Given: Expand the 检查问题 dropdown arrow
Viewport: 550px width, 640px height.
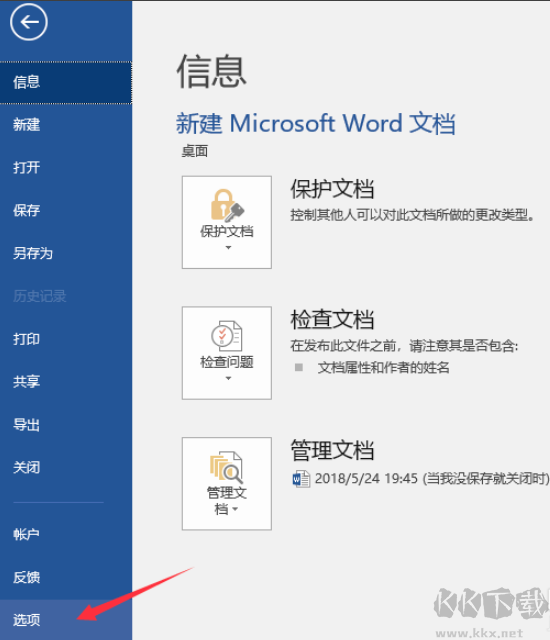Looking at the screenshot, I should pos(228,378).
